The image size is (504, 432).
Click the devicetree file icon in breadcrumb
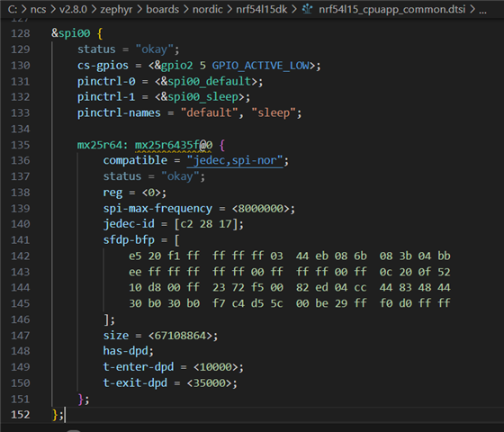[x=307, y=9]
